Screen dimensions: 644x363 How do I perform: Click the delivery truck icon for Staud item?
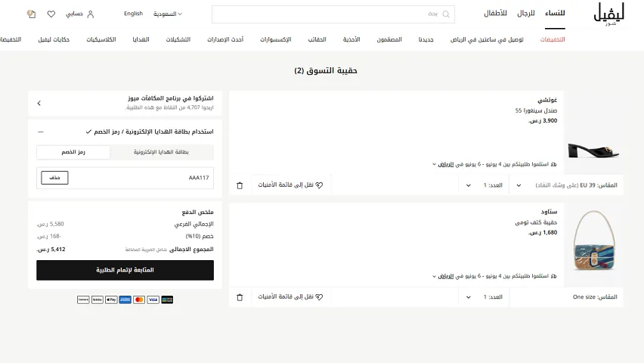point(553,276)
